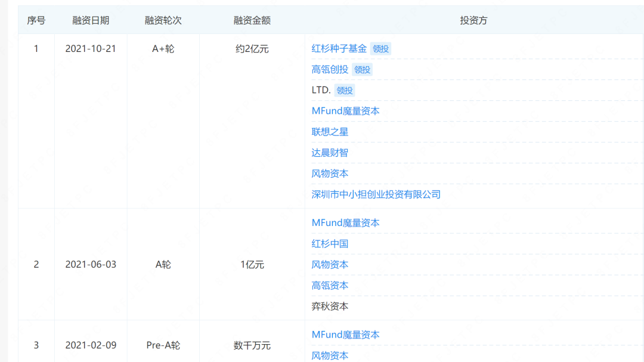Open the 红杉中国 investor link

pyautogui.click(x=330, y=244)
